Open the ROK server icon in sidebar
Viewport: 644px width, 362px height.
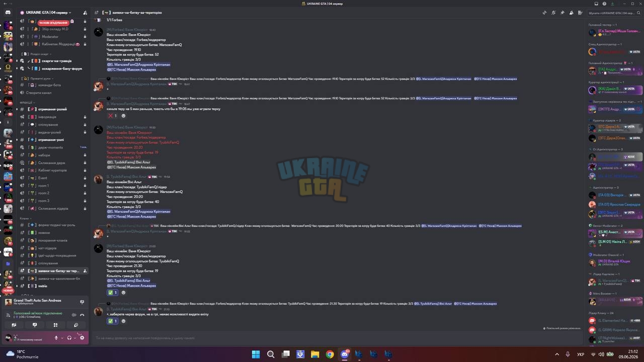tap(8, 165)
